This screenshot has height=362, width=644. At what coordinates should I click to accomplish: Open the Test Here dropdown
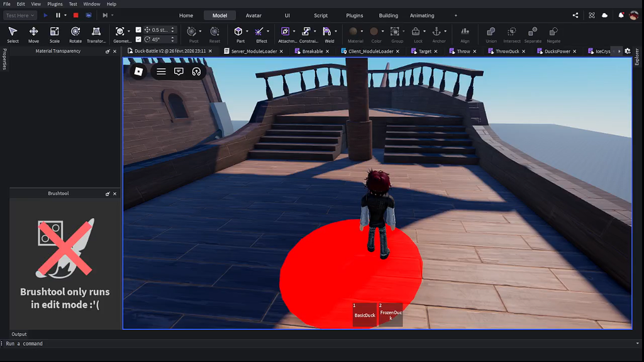[20, 15]
